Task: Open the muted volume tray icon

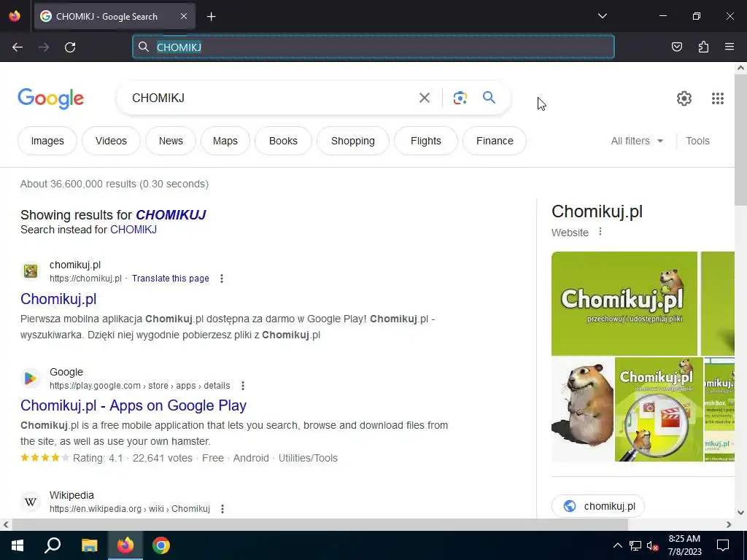Action: coord(653,545)
